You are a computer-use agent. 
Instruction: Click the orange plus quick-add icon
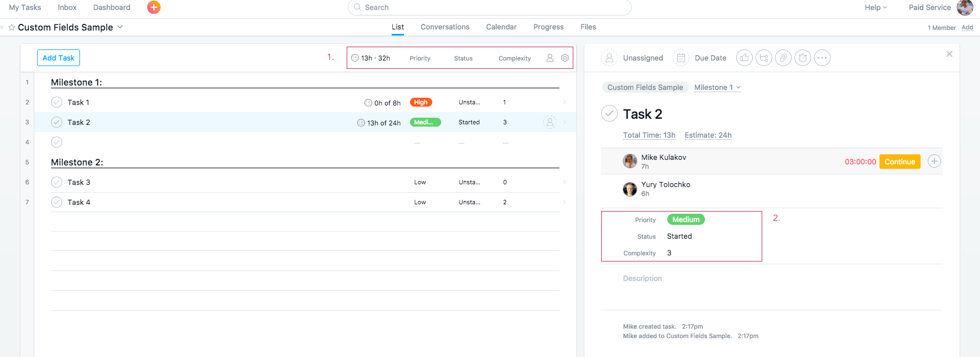tap(154, 7)
